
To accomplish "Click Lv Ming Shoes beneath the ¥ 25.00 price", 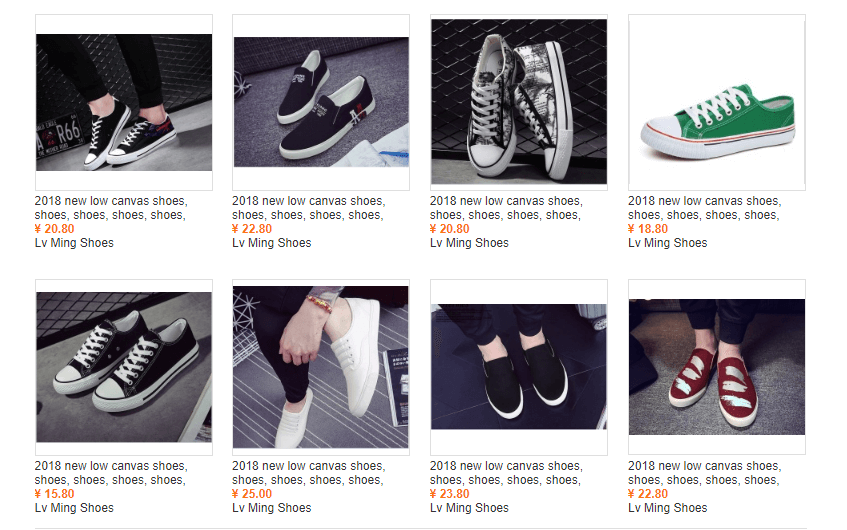I will 272,508.
